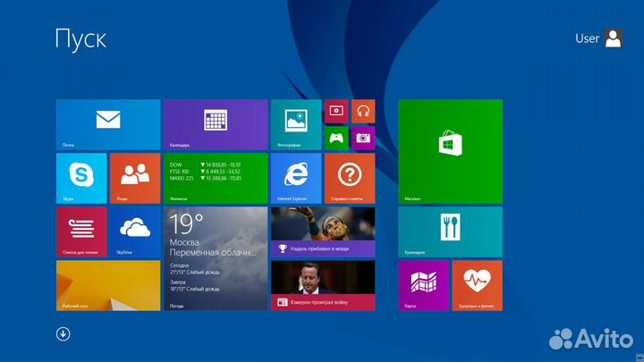Open the Xbox Games tile
This screenshot has height=362, width=644.
(336, 139)
